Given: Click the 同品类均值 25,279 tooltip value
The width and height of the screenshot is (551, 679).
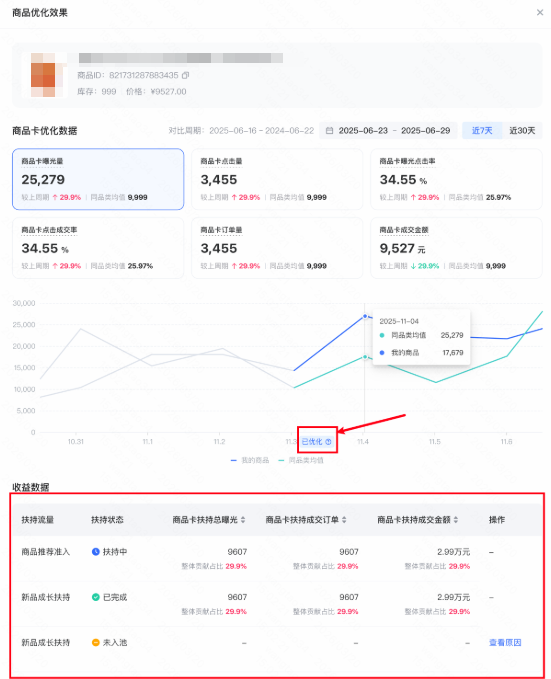Looking at the screenshot, I should pyautogui.click(x=452, y=335).
